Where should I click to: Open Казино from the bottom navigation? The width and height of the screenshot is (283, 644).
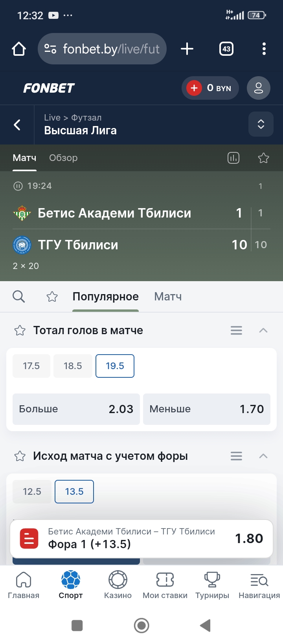[x=118, y=584]
